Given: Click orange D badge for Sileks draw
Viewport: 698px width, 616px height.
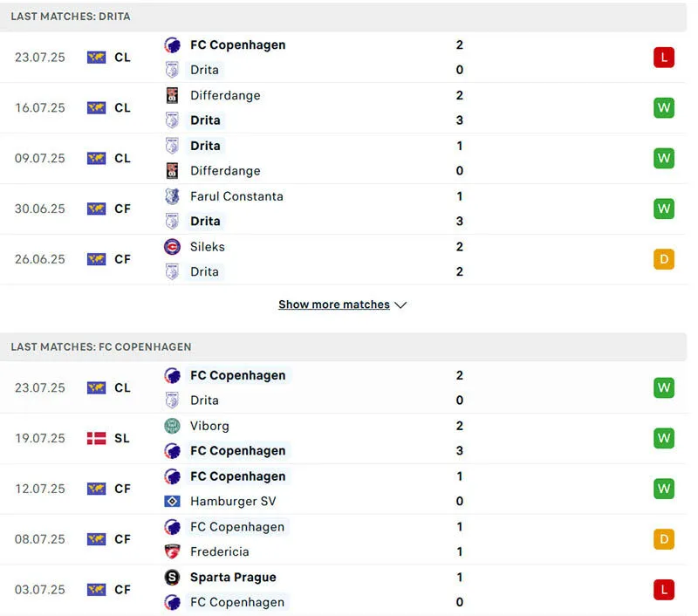Looking at the screenshot, I should tap(664, 259).
